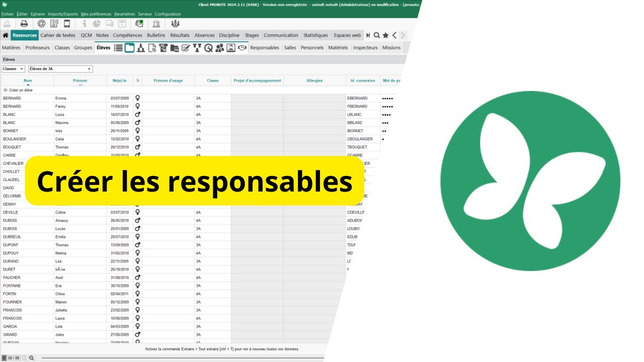Click the 'Né(e) le' column header

pyautogui.click(x=120, y=80)
